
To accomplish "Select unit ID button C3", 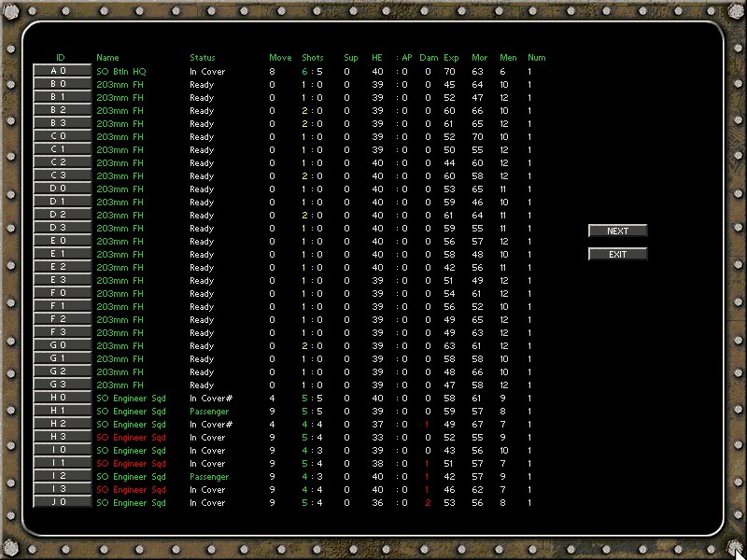I will 62,175.
